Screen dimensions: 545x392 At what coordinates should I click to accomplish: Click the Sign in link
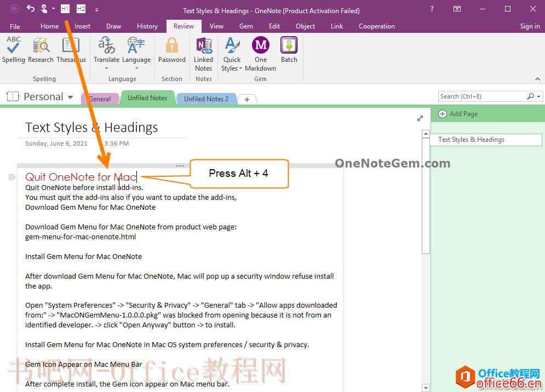click(x=530, y=26)
